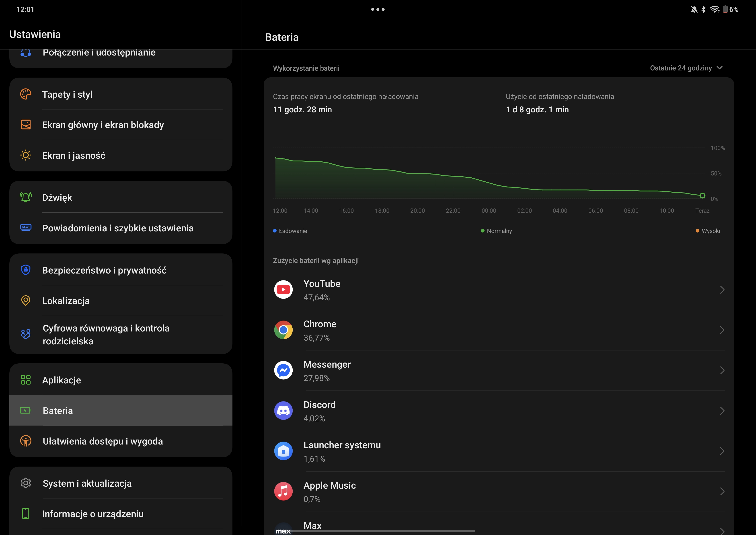Tap the Dźwięk bell icon
The height and width of the screenshot is (535, 756).
click(26, 197)
